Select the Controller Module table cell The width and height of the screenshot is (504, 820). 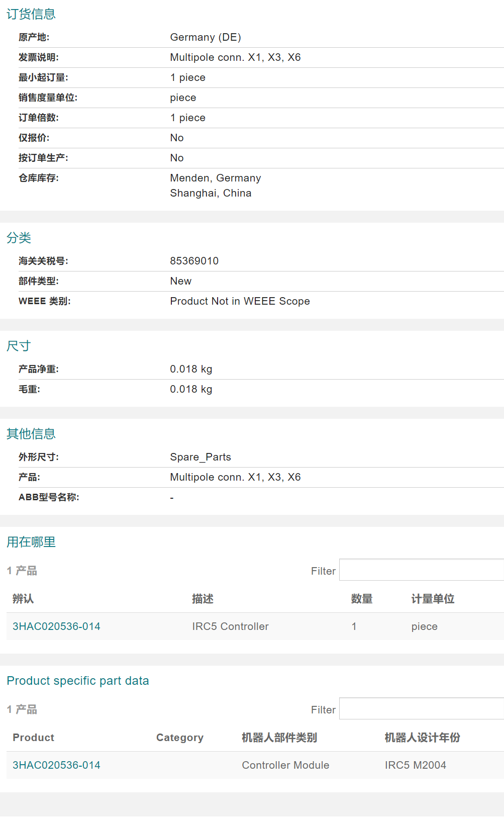(x=285, y=765)
